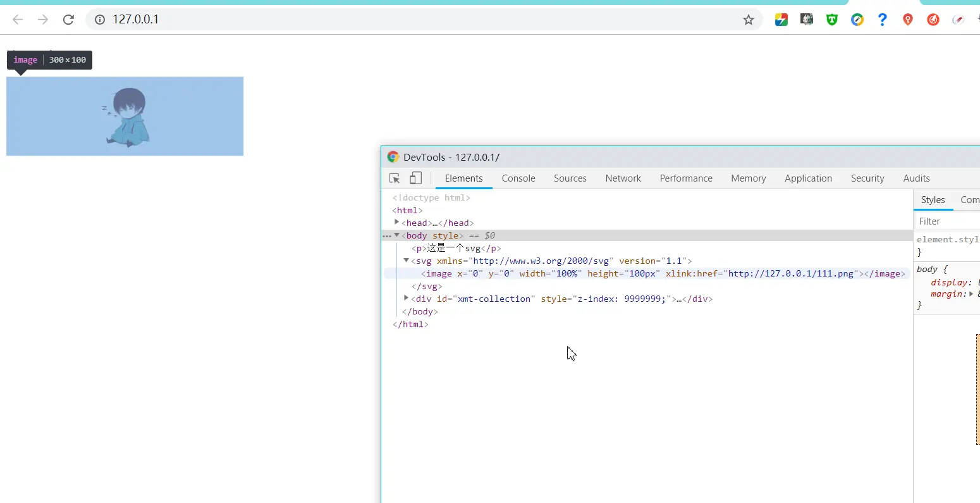Open the blue question mark extension
The image size is (980, 503).
pyautogui.click(x=883, y=20)
